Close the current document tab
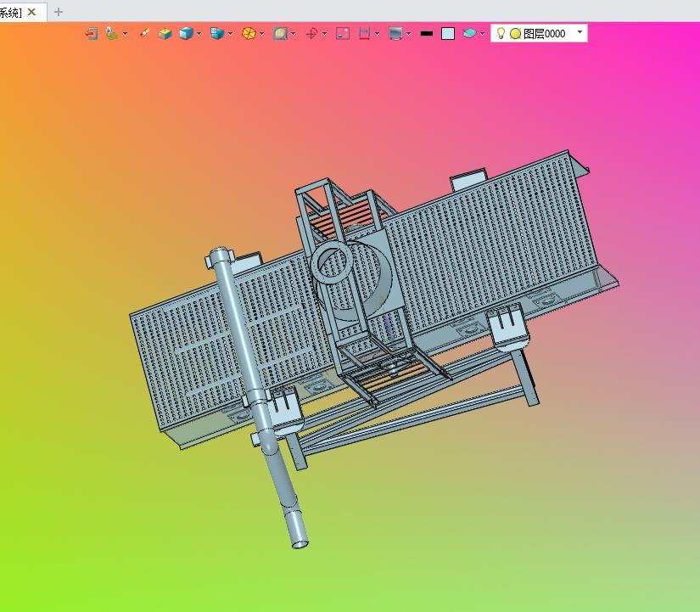 32,12
